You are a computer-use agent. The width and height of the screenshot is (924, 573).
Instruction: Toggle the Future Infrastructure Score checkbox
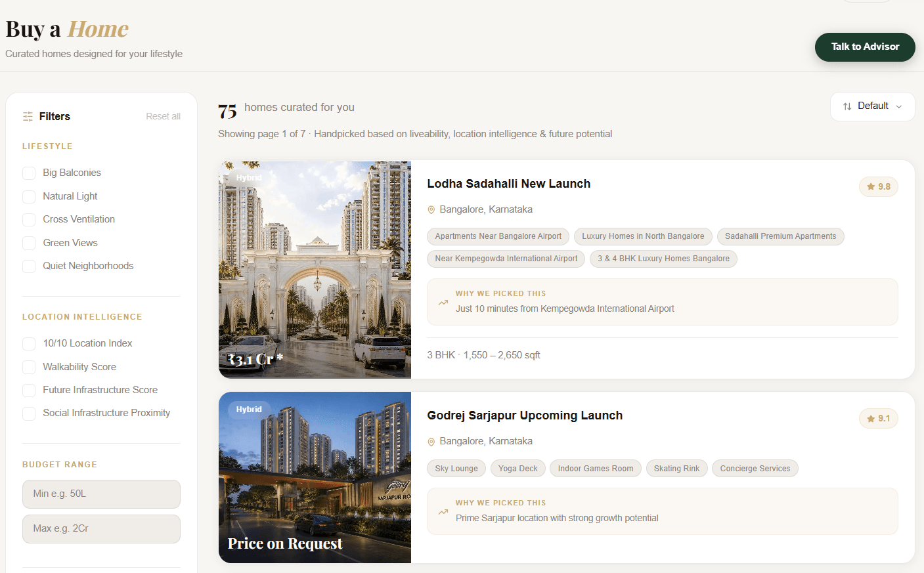[29, 391]
